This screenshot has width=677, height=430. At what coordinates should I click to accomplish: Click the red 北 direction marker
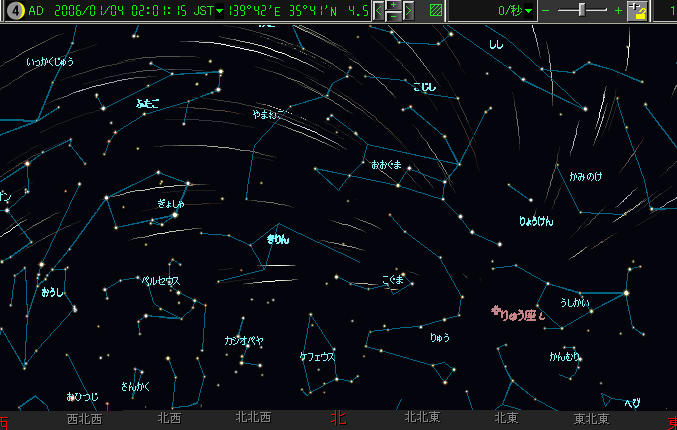[339, 419]
